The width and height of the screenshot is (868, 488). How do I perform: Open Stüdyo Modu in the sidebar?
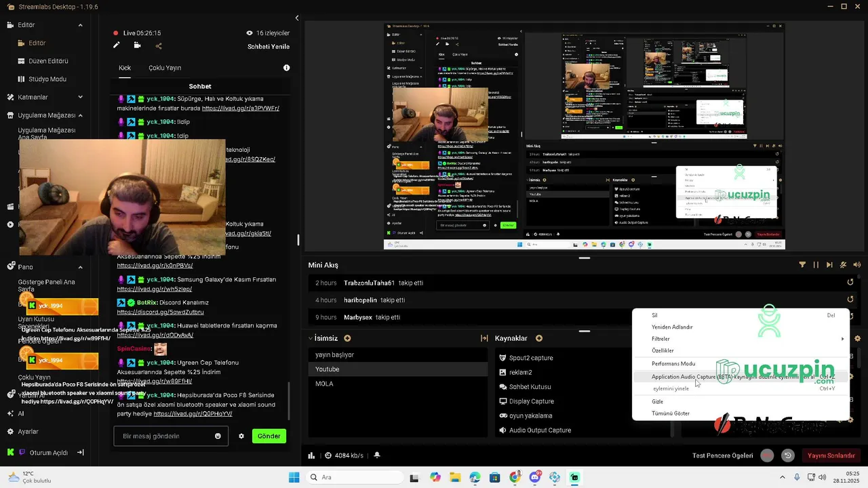(47, 79)
